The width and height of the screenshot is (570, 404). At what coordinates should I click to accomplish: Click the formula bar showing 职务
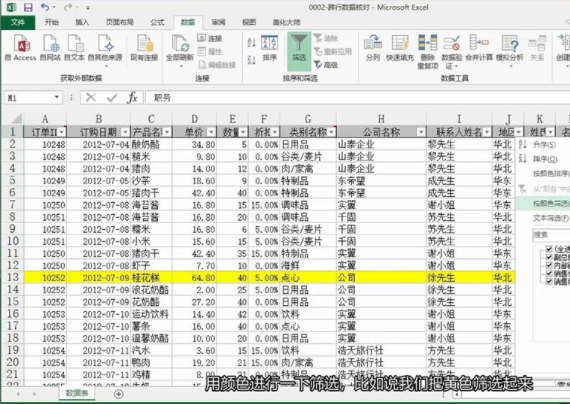click(x=358, y=97)
